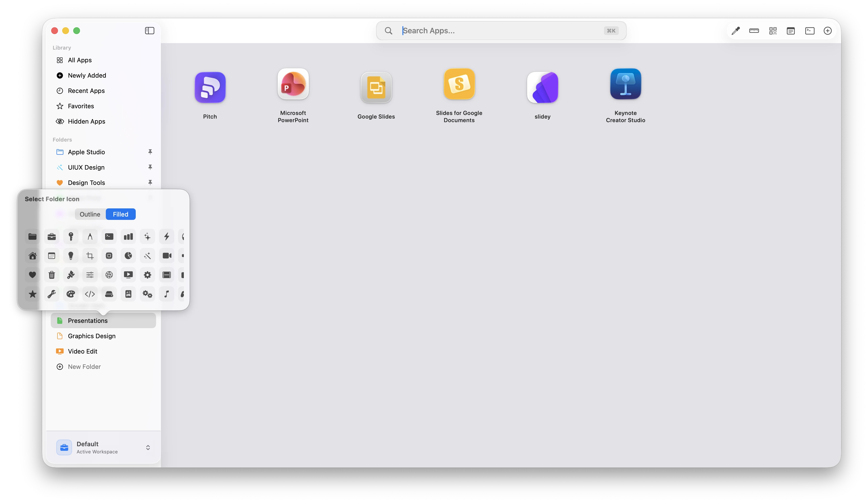
Task: Pick the CPU chip icon for the folder
Action: [x=109, y=256]
